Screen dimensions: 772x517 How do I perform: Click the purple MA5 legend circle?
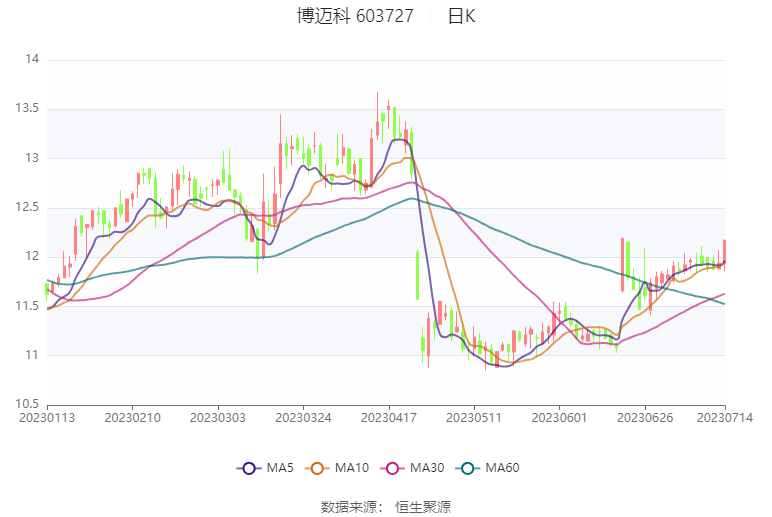pyautogui.click(x=249, y=468)
